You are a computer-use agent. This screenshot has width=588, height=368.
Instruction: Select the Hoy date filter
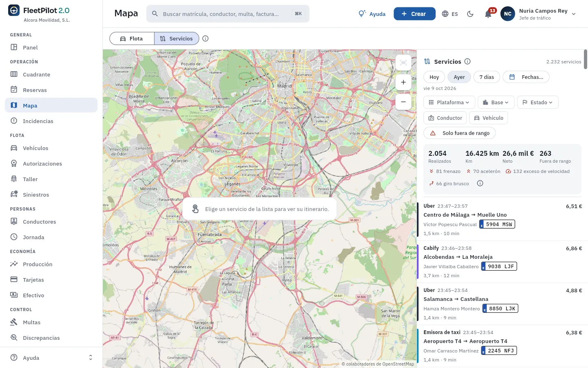[x=434, y=77]
